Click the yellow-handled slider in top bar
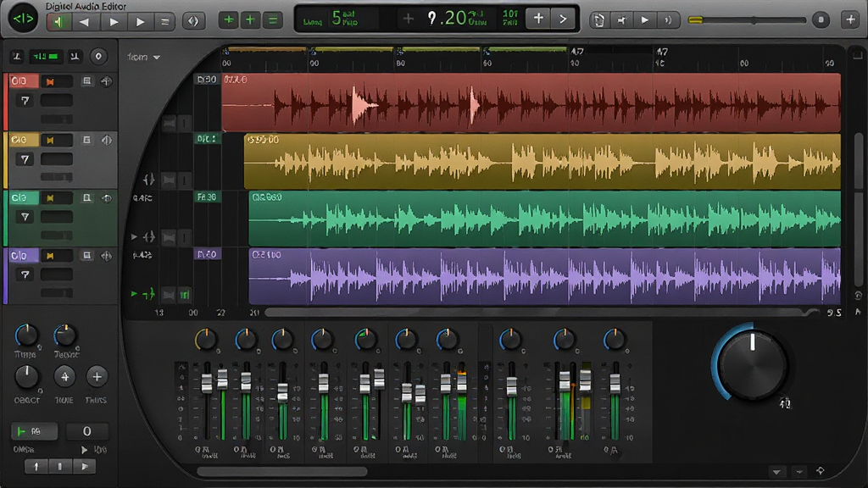 coord(747,20)
